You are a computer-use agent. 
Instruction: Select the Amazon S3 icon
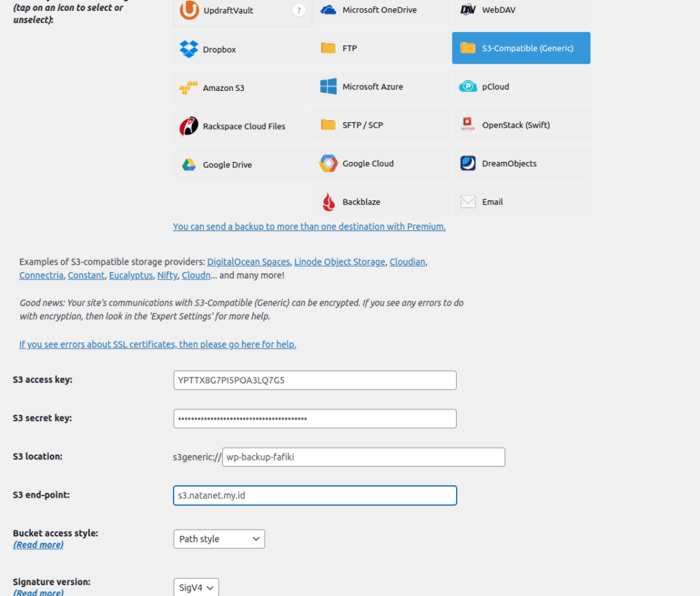click(x=189, y=87)
